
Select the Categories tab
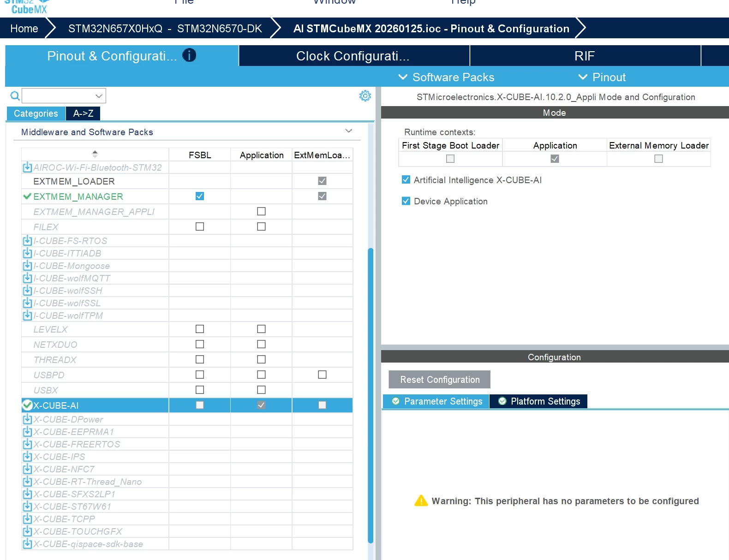[36, 113]
